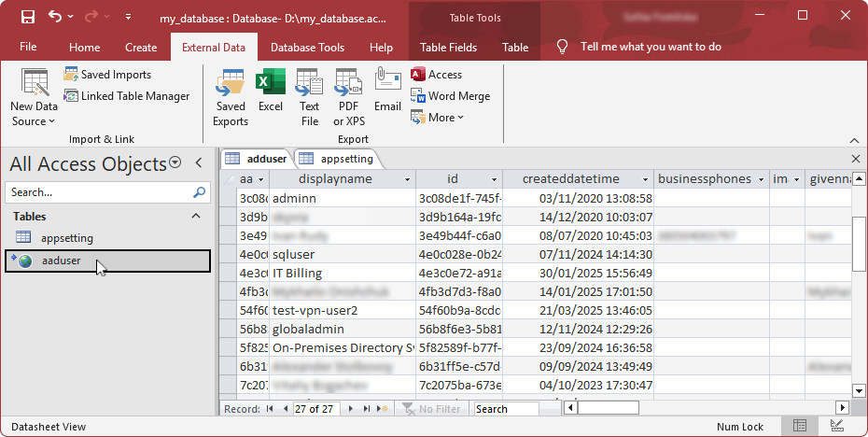868x437 pixels.
Task: Click the select-all corner of the datasheet
Action: click(x=228, y=179)
